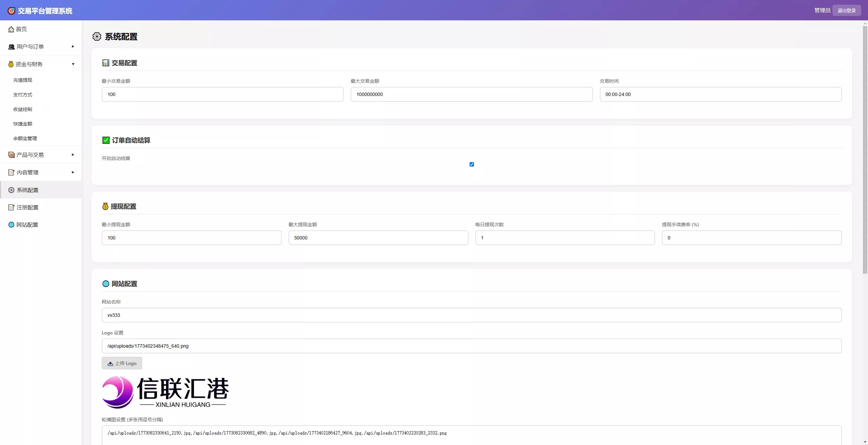Open the 收益控制 submenu item

pos(23,110)
